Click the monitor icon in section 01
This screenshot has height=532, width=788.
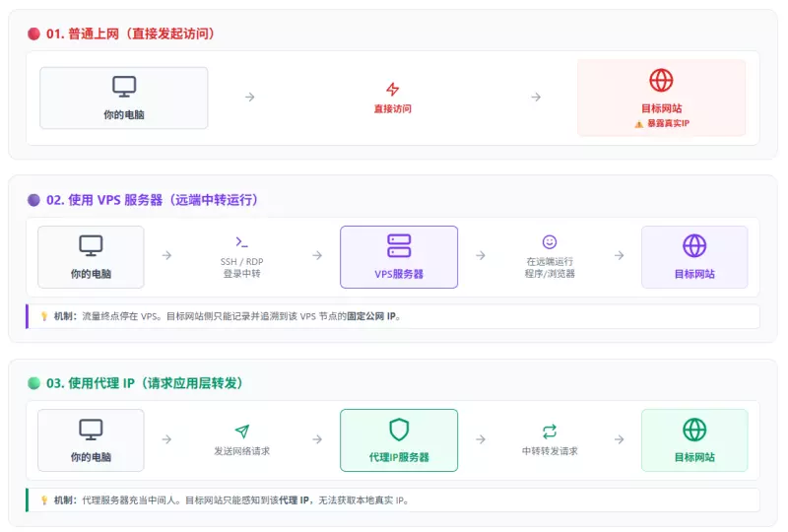click(x=124, y=87)
